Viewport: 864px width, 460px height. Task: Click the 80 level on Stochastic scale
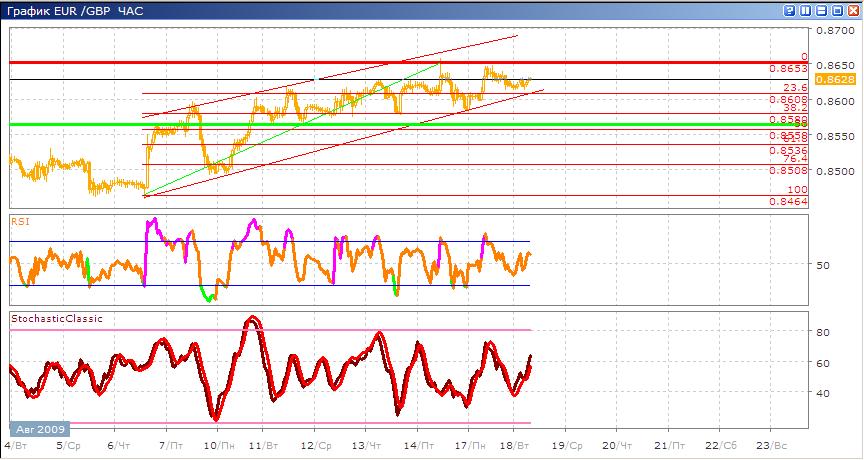(x=824, y=331)
